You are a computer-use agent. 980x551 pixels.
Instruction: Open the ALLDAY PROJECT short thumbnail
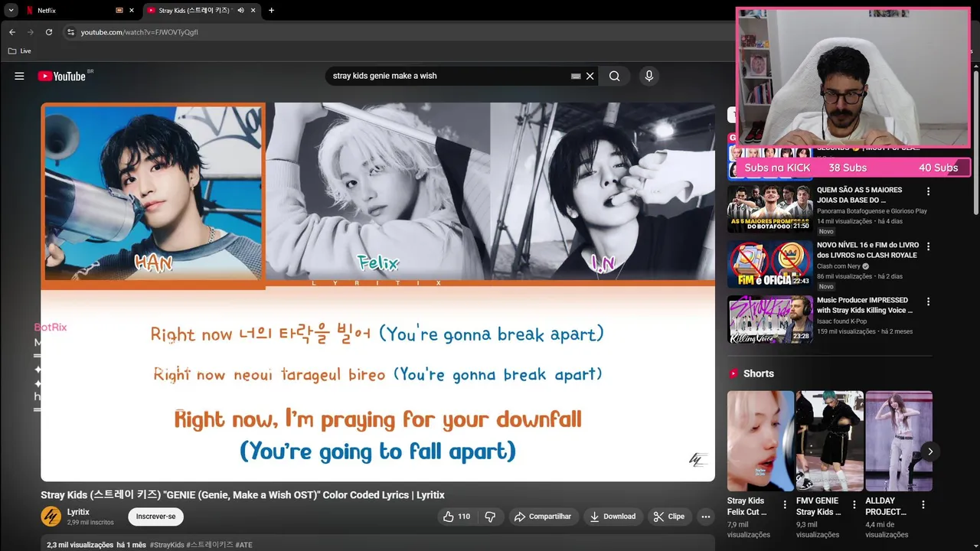click(899, 441)
